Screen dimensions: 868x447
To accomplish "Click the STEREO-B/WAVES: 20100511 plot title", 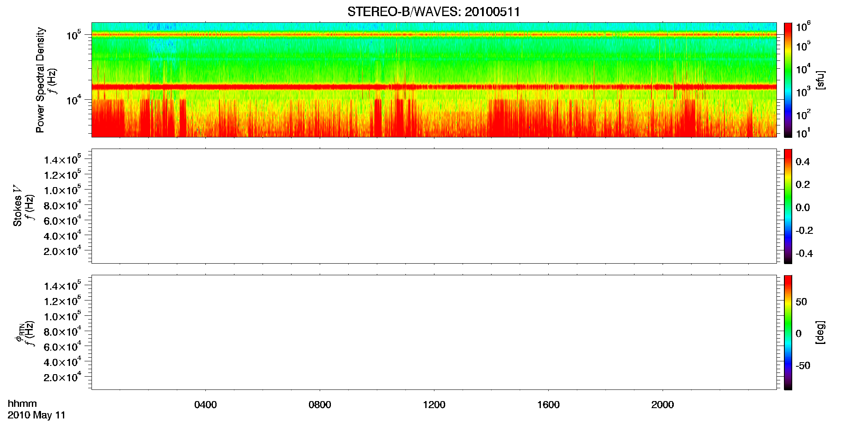I will [434, 12].
